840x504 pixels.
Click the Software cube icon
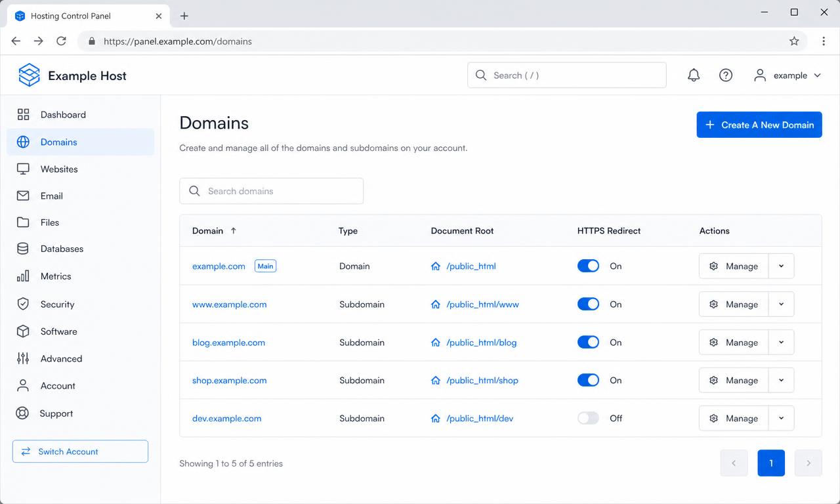pyautogui.click(x=23, y=331)
